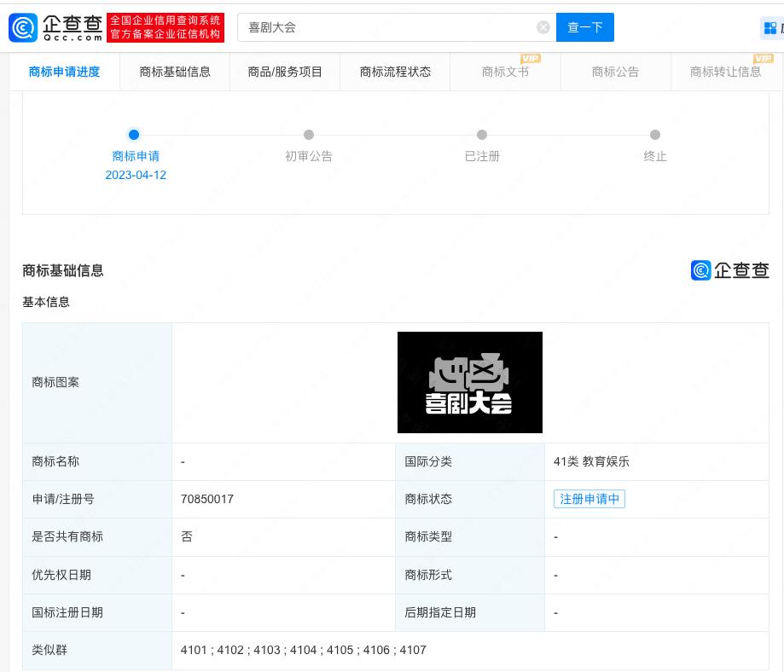
Task: Clear search text with the X icon
Action: tap(543, 27)
